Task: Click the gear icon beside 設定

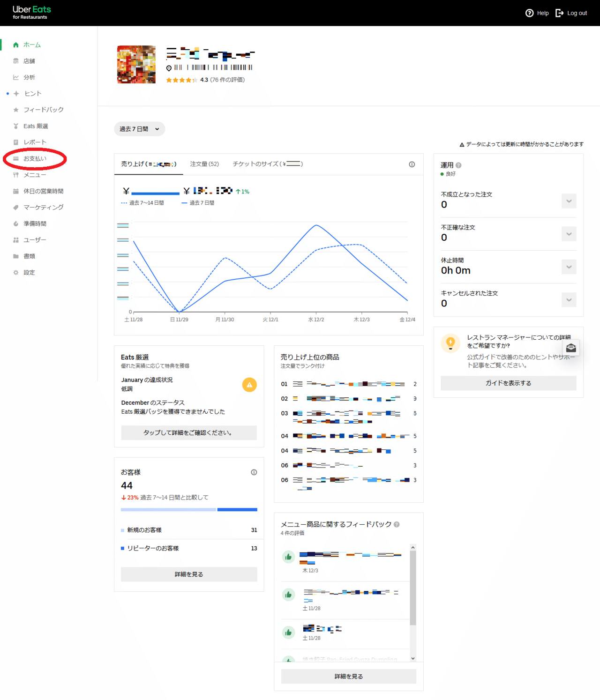Action: (16, 273)
